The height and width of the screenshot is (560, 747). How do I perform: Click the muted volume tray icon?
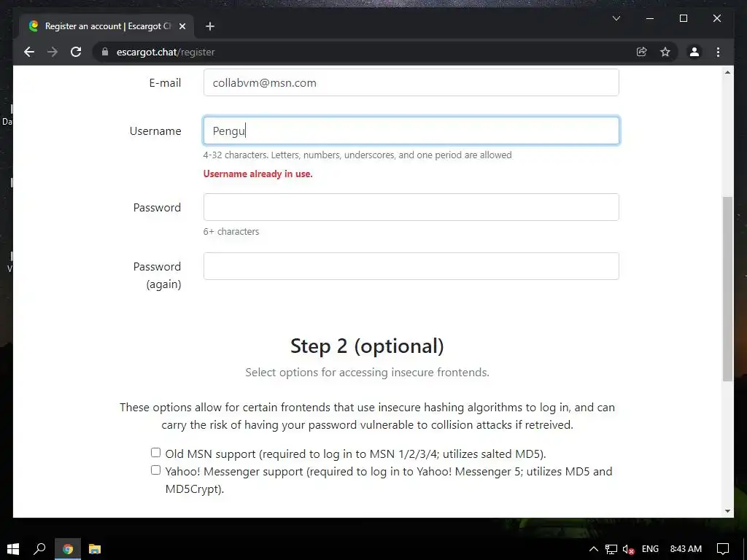point(628,549)
